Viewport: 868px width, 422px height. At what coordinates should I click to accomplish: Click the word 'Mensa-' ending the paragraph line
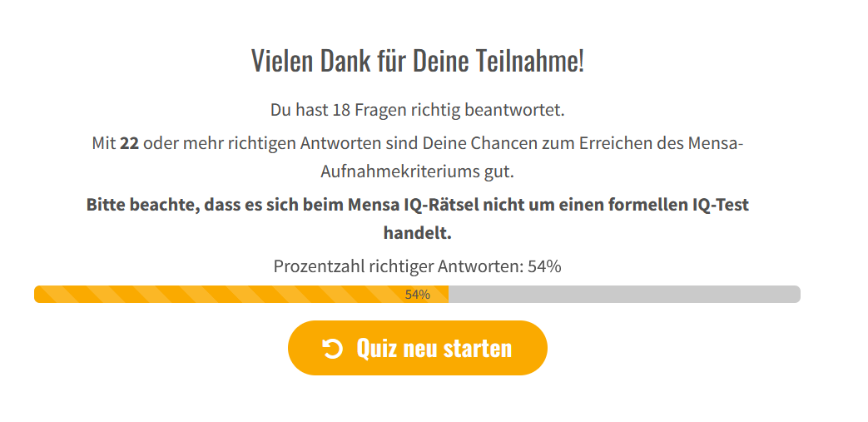715,143
